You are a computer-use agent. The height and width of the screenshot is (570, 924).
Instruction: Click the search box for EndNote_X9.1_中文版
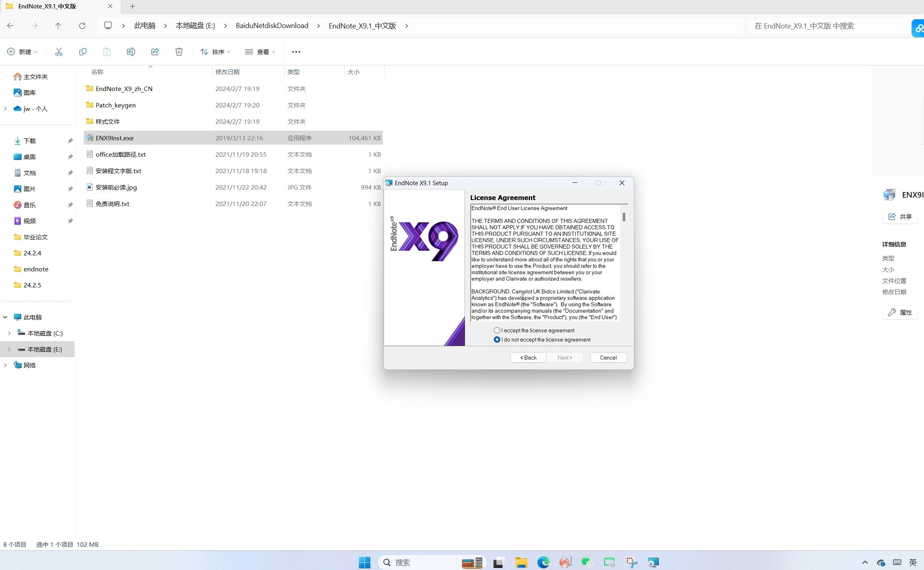click(827, 26)
